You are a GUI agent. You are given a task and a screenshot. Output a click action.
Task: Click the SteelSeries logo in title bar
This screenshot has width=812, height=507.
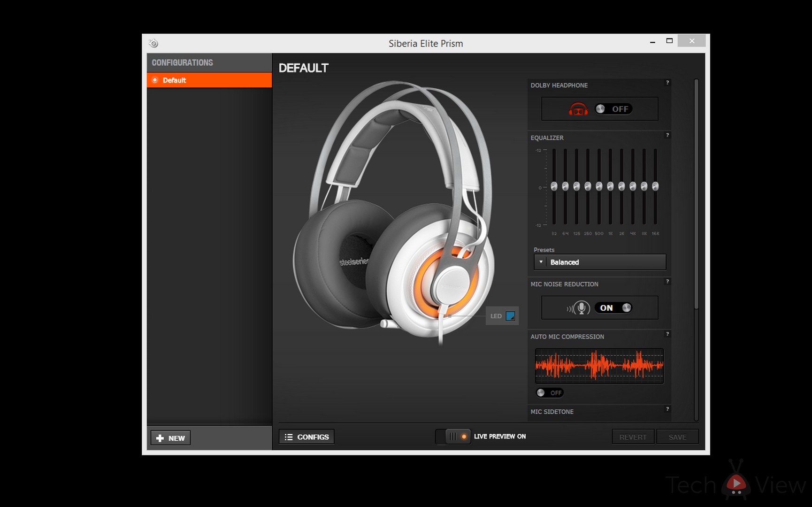tap(153, 43)
